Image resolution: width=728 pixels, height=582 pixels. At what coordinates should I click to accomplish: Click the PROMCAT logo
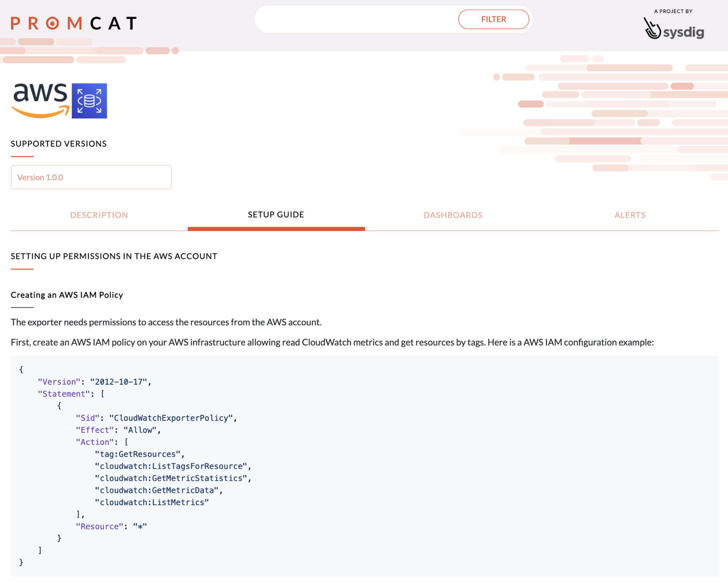pos(74,23)
